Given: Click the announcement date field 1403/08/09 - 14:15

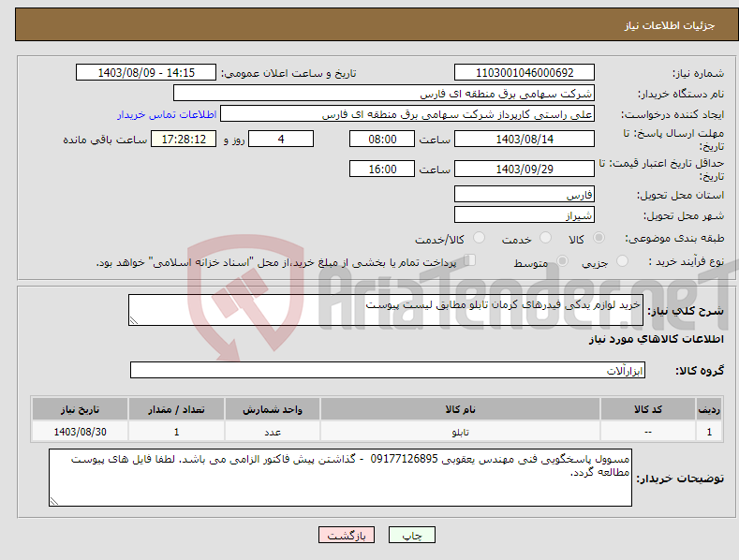Looking at the screenshot, I should [x=146, y=73].
